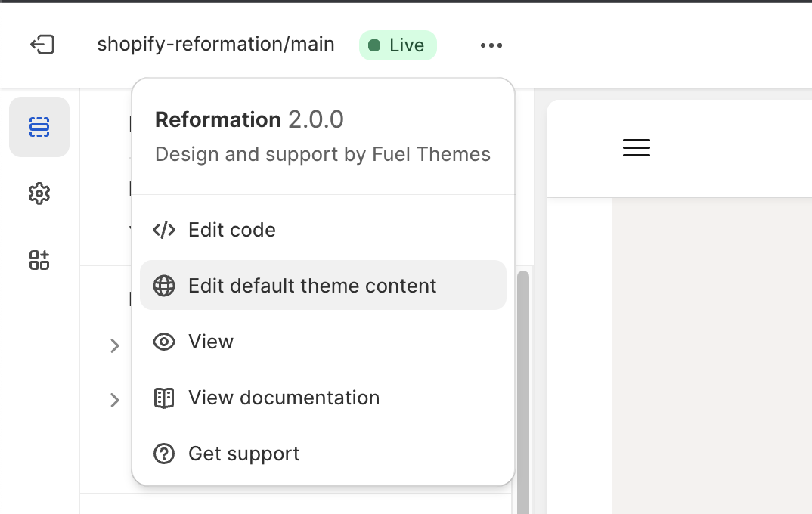Click the Live status badge

click(x=398, y=45)
